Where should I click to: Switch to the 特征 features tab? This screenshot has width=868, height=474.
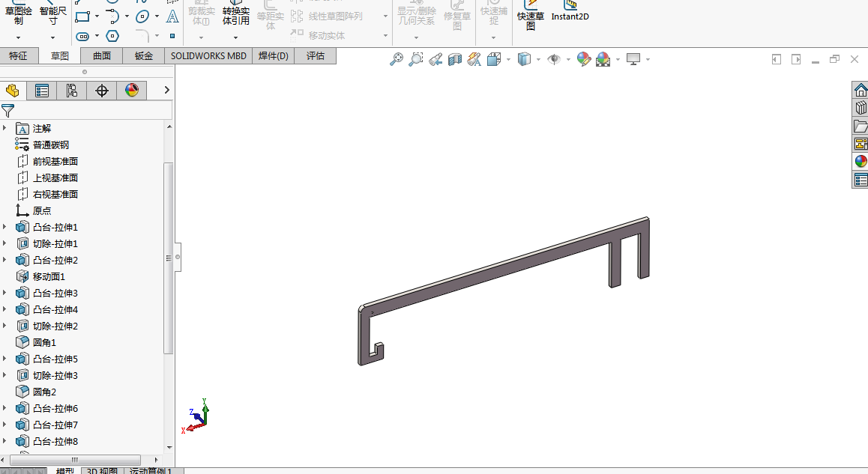[x=18, y=56]
